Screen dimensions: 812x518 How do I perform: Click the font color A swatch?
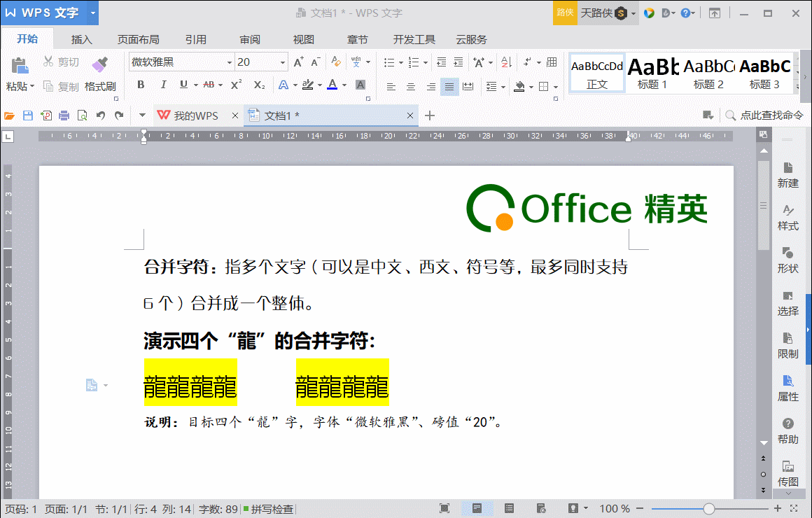[332, 85]
